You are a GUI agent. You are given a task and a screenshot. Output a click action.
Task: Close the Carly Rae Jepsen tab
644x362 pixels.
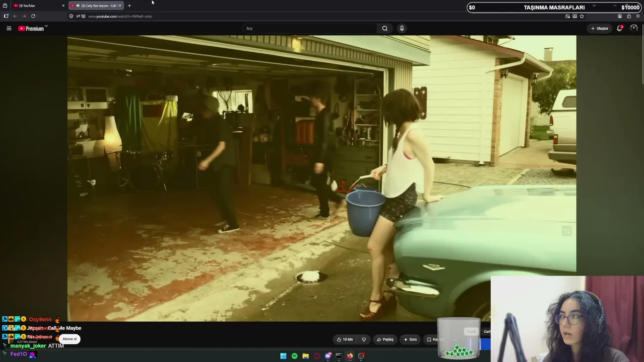point(120,6)
